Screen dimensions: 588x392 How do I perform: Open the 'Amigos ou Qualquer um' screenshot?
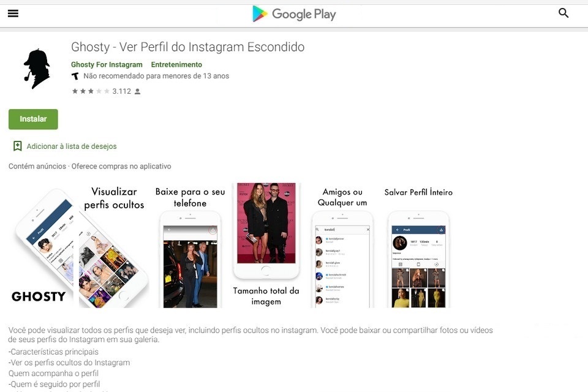[x=342, y=246]
